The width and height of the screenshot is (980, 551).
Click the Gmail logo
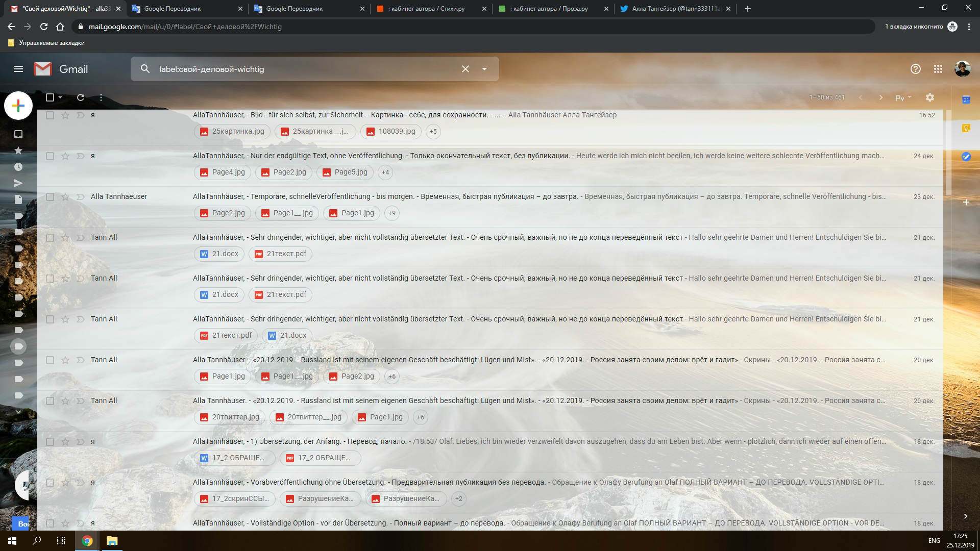click(61, 69)
